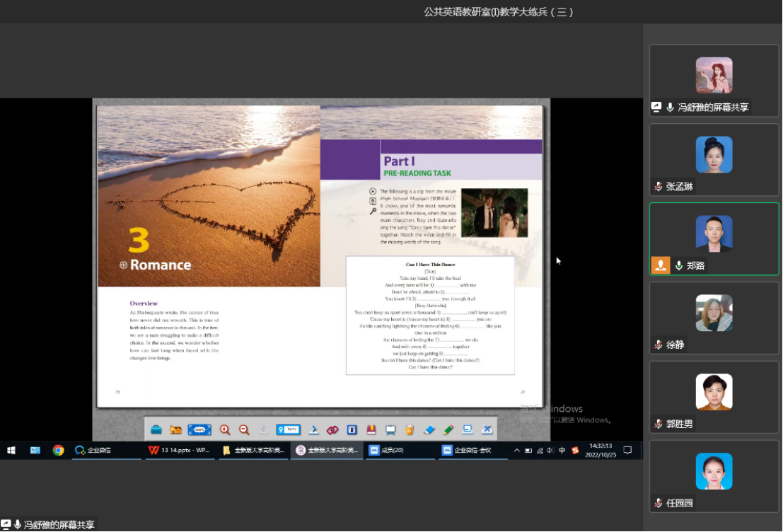Select the eraser tool in the e-book toolbar
Viewport: 783px width, 532px height.
coord(429,429)
